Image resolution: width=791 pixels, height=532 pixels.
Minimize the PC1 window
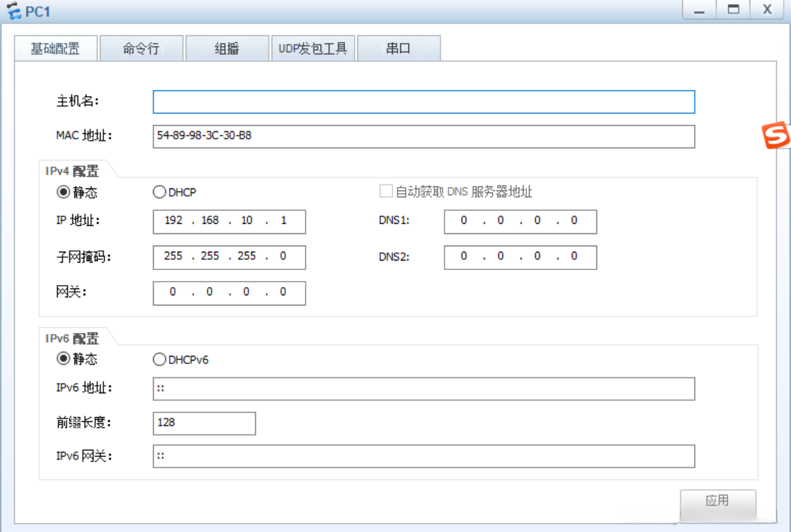pyautogui.click(x=699, y=10)
